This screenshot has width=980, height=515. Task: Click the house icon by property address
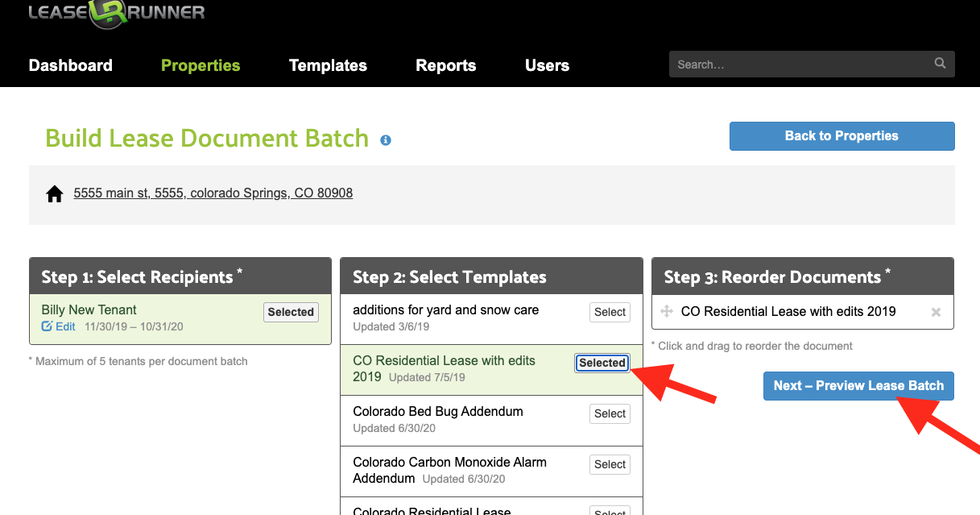pyautogui.click(x=55, y=194)
